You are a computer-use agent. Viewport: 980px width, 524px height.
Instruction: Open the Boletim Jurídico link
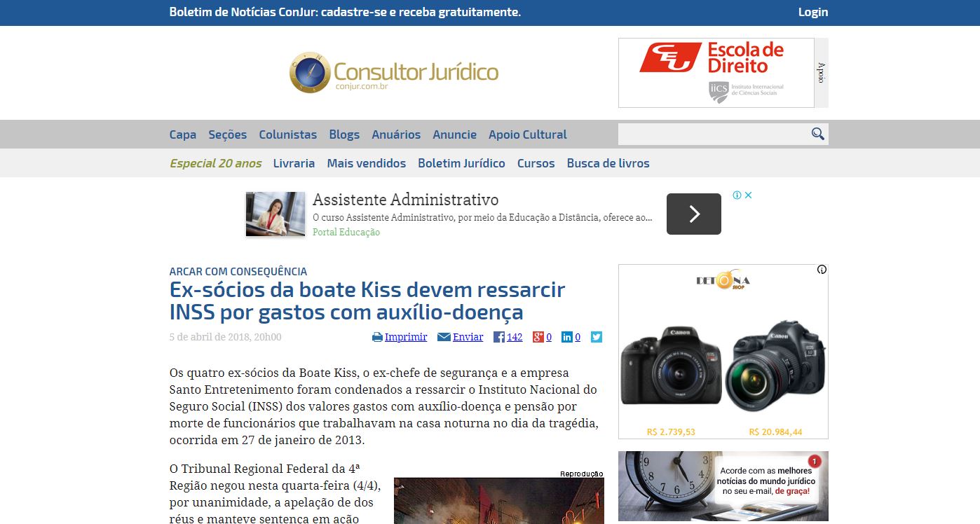tap(461, 163)
